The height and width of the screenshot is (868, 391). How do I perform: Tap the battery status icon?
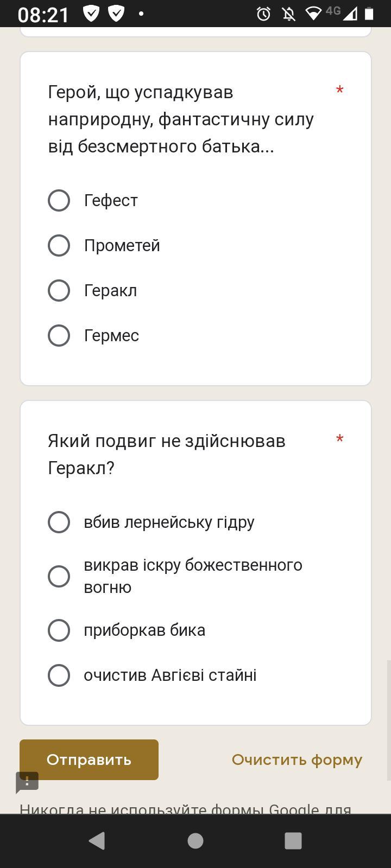pyautogui.click(x=369, y=14)
